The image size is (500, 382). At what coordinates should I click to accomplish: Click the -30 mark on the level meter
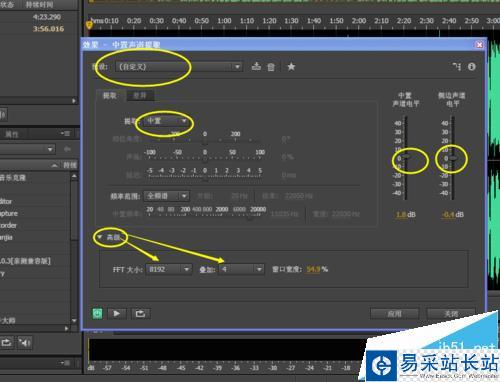(x=273, y=368)
